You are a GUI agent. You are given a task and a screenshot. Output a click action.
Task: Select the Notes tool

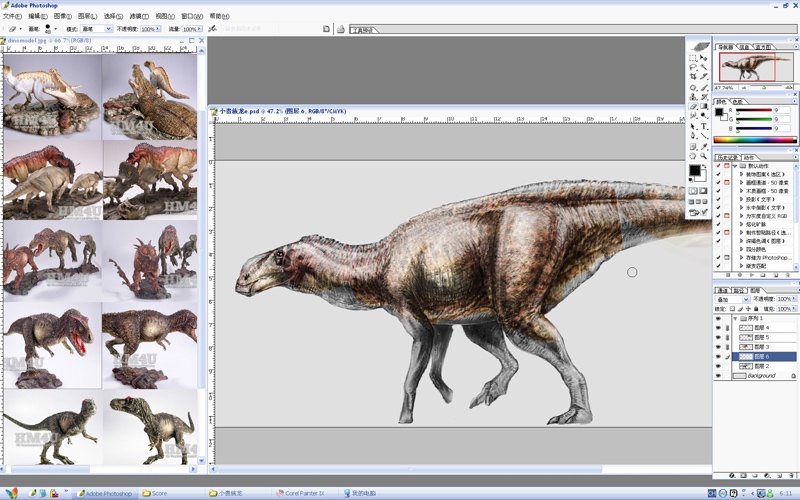click(693, 146)
